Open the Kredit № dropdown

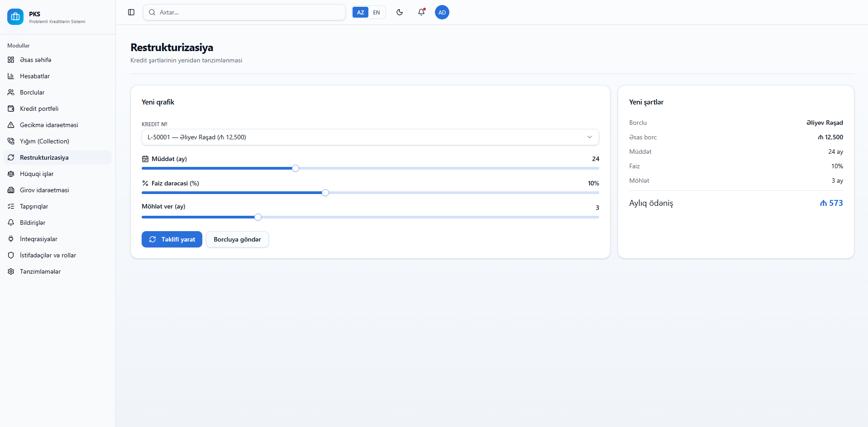click(370, 137)
